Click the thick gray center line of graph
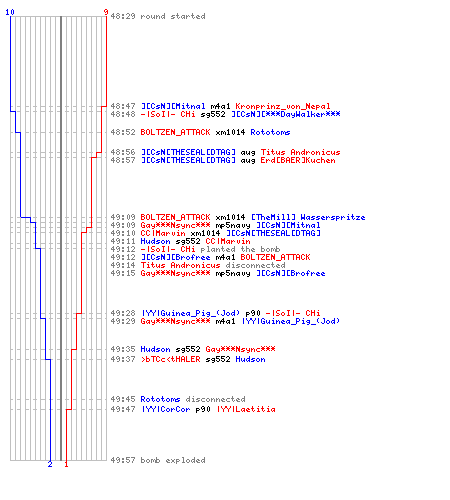Viewport: 450px width, 500px height. [x=61, y=238]
